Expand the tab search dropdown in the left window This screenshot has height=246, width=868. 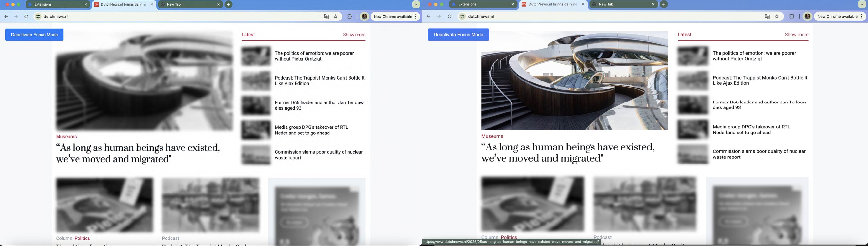[x=416, y=4]
